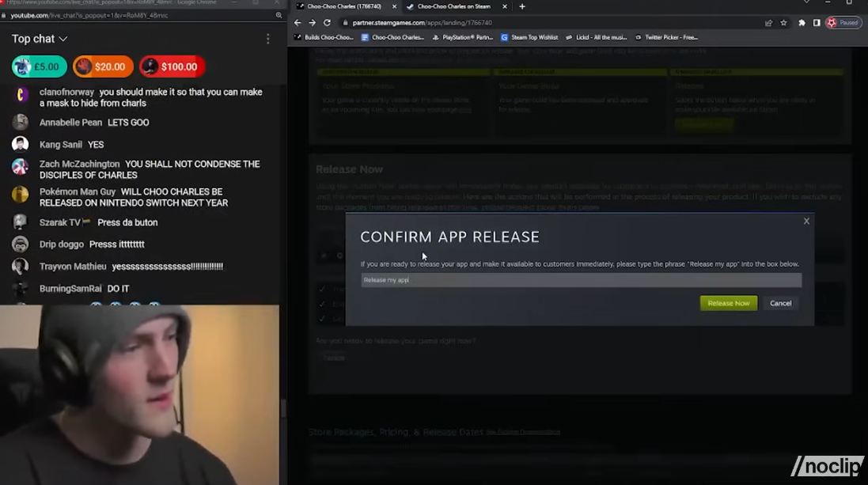Screen dimensions: 868x485
Task: Expand the Top chat dropdown
Action: tap(40, 39)
